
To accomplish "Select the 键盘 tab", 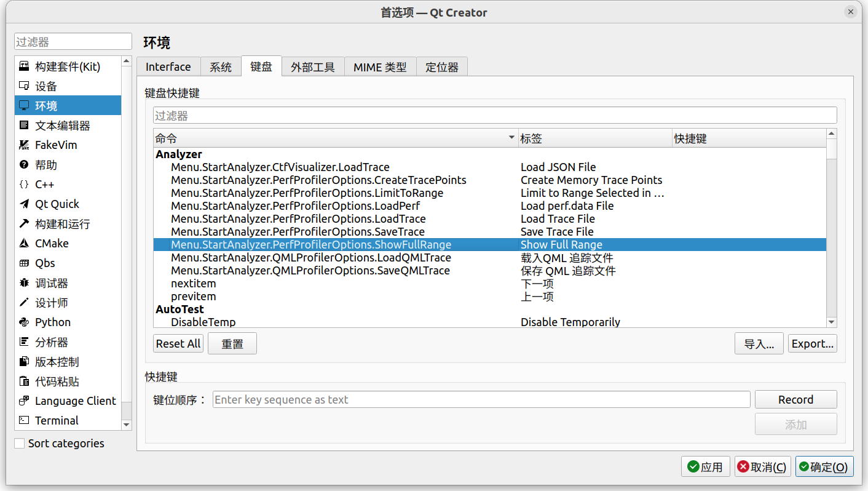I will click(261, 66).
